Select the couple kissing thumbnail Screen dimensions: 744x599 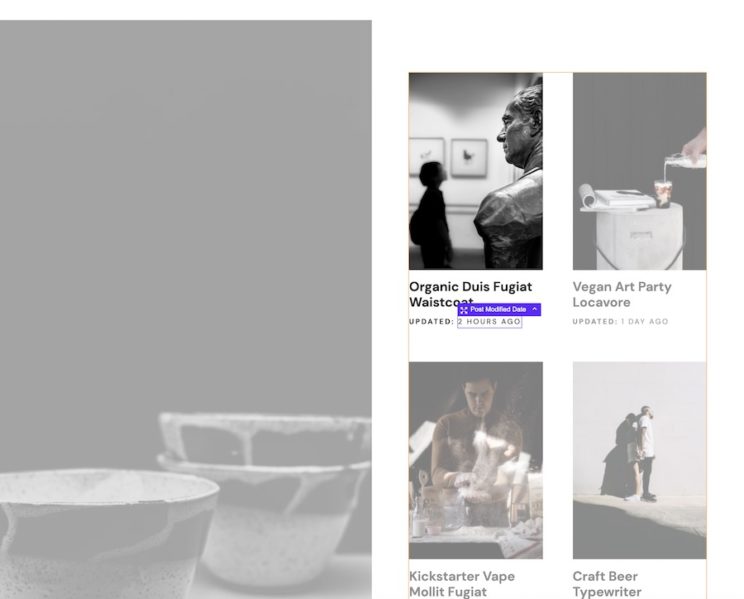point(639,460)
